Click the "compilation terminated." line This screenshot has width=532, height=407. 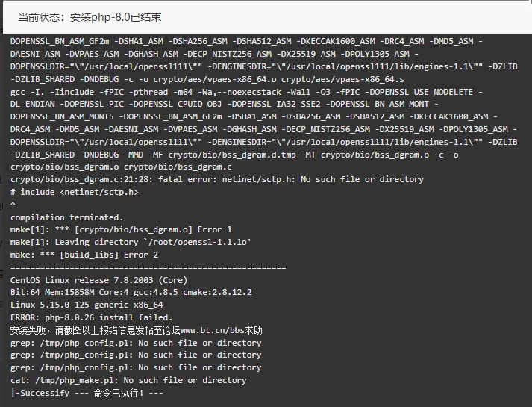67,217
